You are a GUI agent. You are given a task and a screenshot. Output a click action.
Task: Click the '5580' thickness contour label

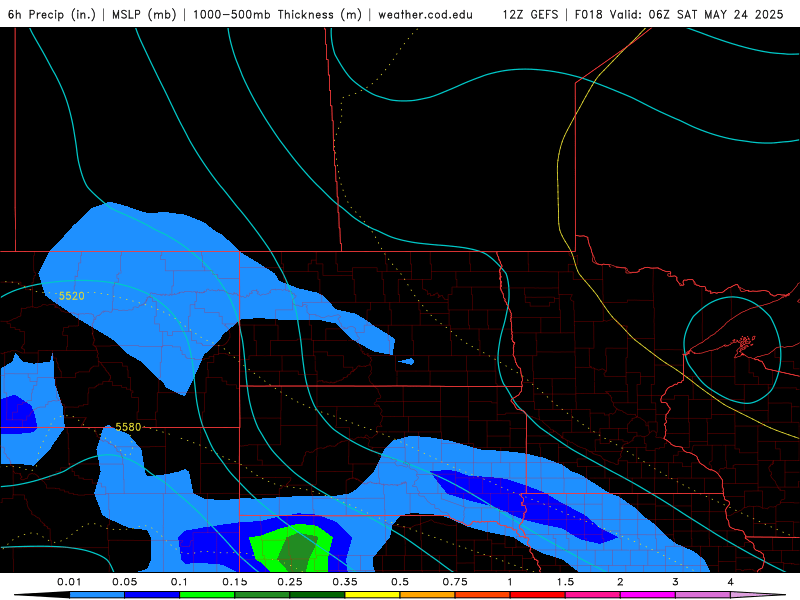tap(128, 427)
